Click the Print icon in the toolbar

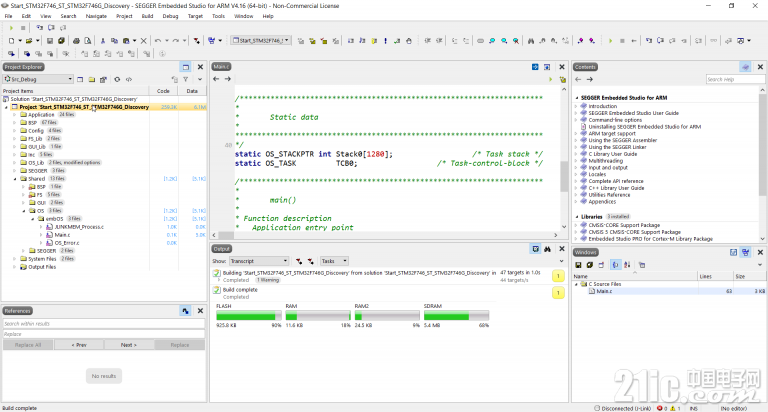pyautogui.click(x=76, y=41)
